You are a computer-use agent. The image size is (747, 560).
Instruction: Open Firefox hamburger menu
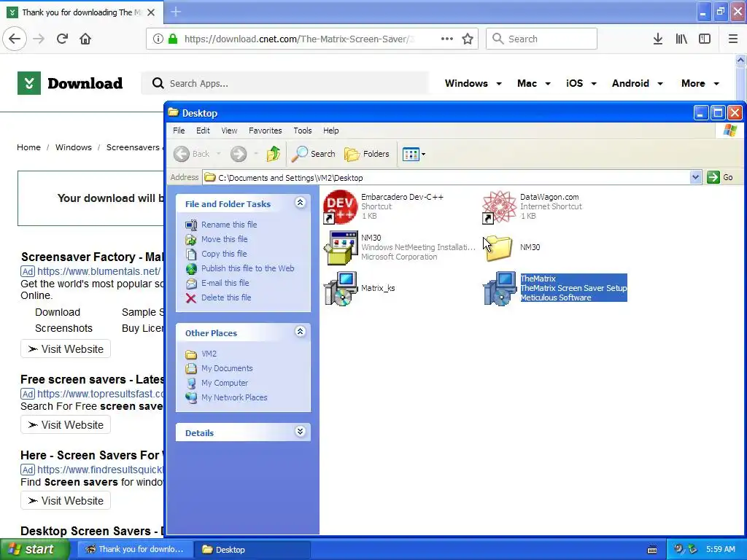click(733, 39)
